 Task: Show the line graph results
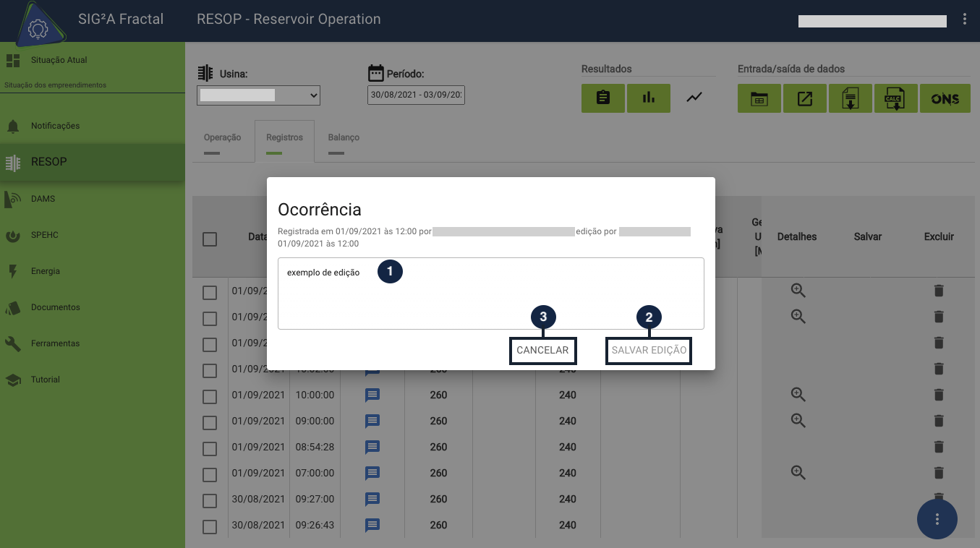(694, 98)
